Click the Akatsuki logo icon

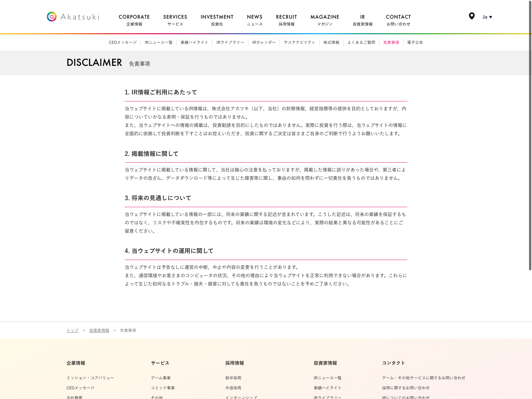click(x=52, y=17)
